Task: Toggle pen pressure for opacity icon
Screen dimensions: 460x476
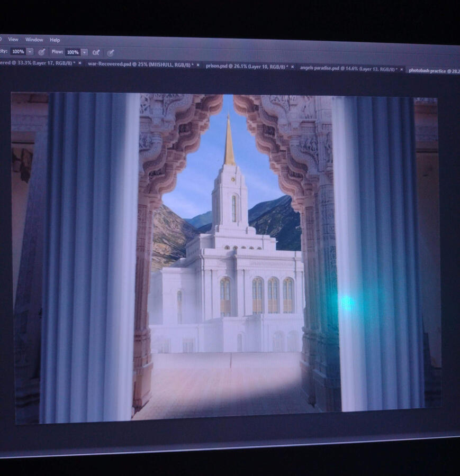Action: pyautogui.click(x=42, y=52)
